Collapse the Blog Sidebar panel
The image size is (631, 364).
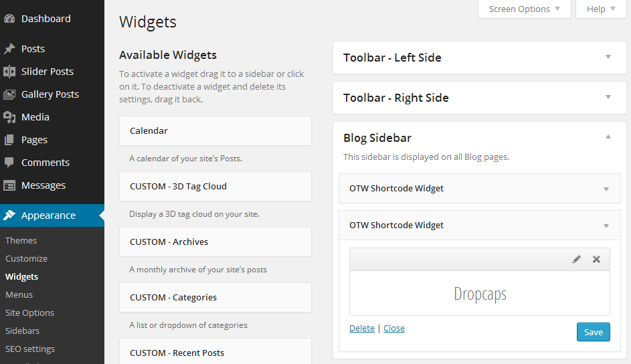click(x=608, y=137)
